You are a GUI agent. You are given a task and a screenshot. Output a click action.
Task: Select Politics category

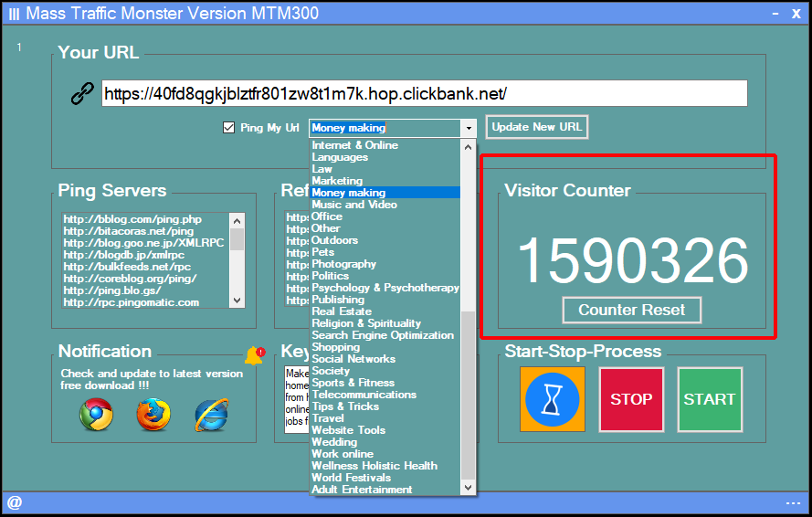click(x=385, y=276)
